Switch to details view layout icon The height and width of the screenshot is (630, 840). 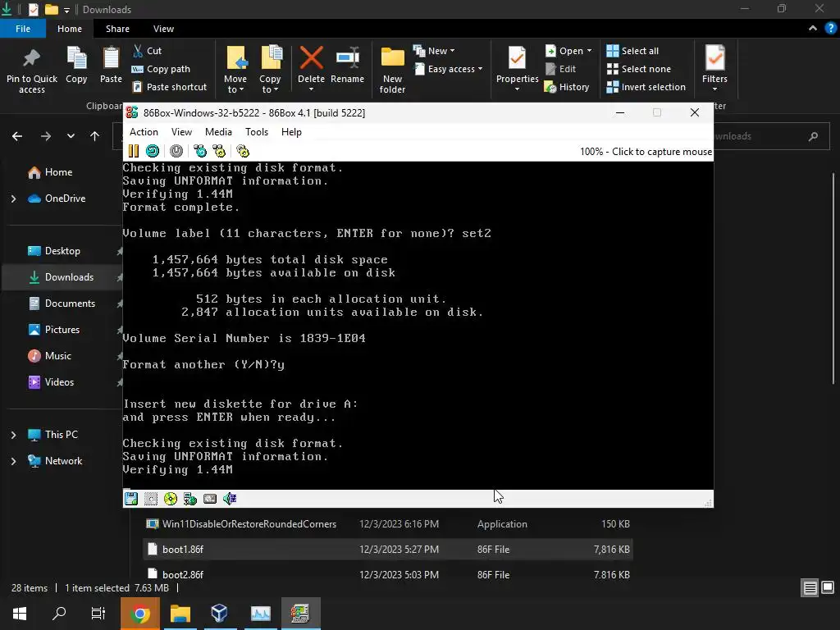[x=810, y=588]
